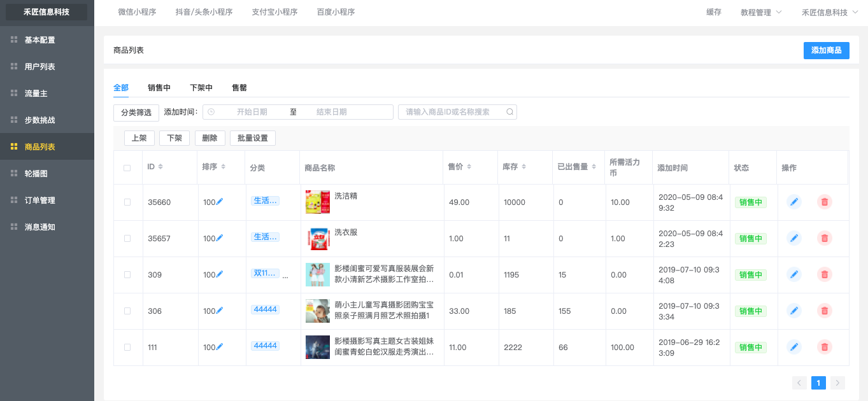
Task: Open the 禾匠信息科技 account dropdown
Action: tap(829, 12)
